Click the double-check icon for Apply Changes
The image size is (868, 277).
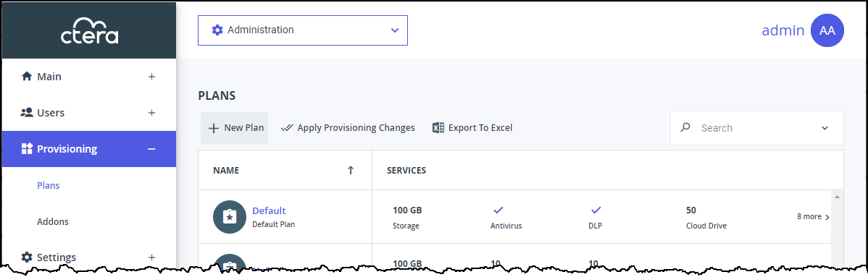point(287,128)
